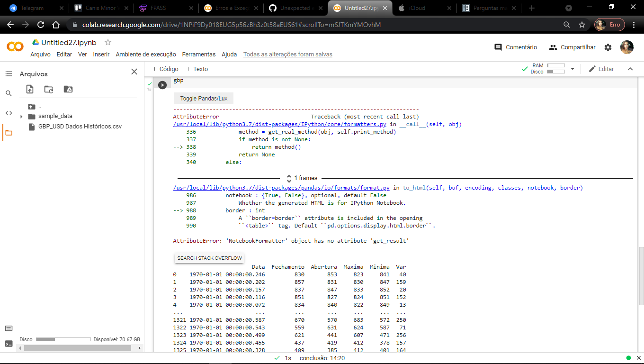Open the search sidebar panel
Viewport: 644px width, 364px height.
(9, 93)
